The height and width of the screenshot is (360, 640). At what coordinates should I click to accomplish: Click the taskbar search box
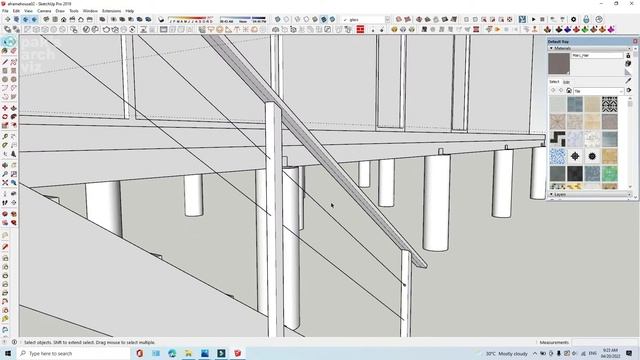pos(73,353)
